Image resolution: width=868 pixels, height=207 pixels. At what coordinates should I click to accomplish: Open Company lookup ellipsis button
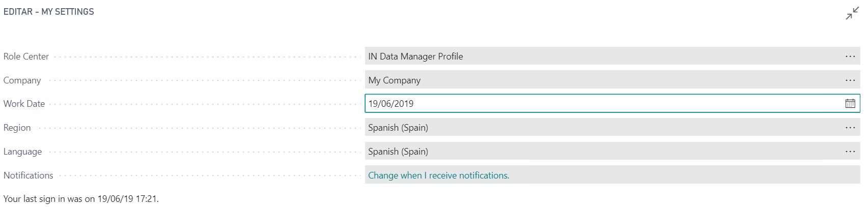pos(850,80)
